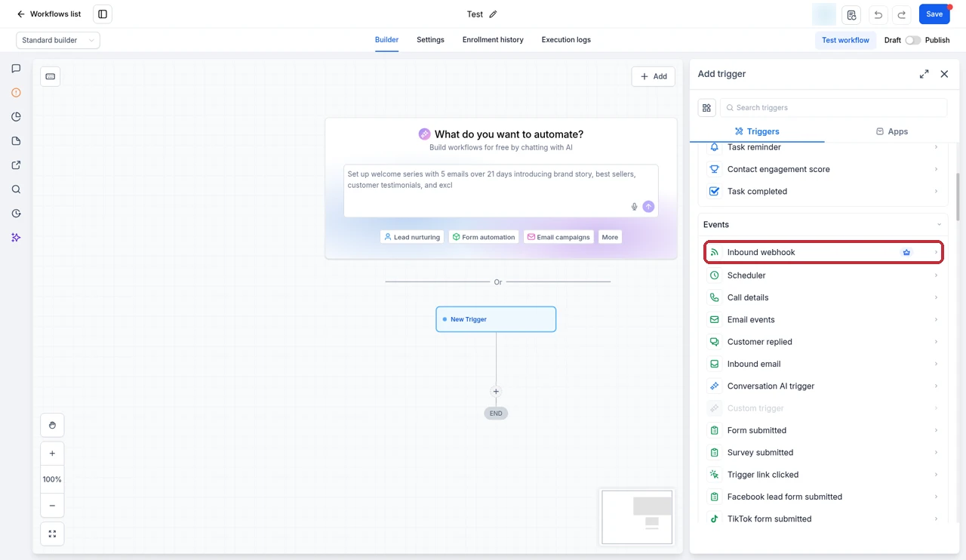The height and width of the screenshot is (560, 966).
Task: Click the microphone icon in AI prompt box
Action: tap(635, 207)
